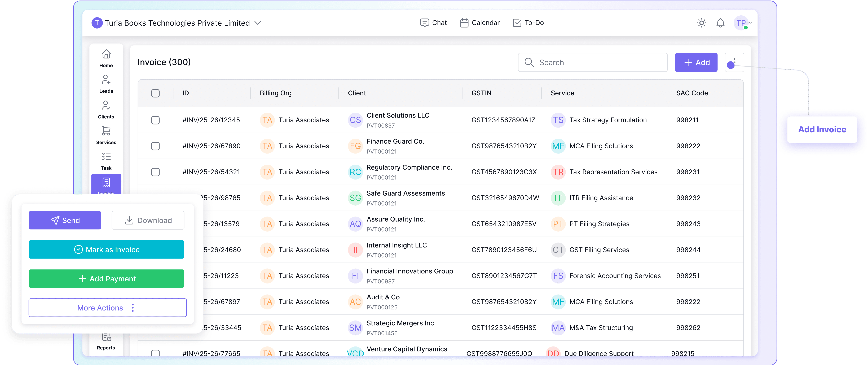868x365 pixels.
Task: Click the SM avatar for Strategic Mergers Inc.
Action: click(355, 328)
